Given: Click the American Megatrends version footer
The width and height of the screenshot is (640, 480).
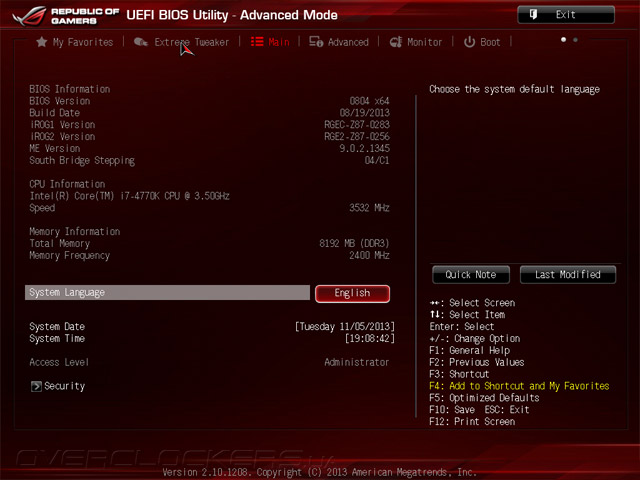Looking at the screenshot, I should click(320, 472).
